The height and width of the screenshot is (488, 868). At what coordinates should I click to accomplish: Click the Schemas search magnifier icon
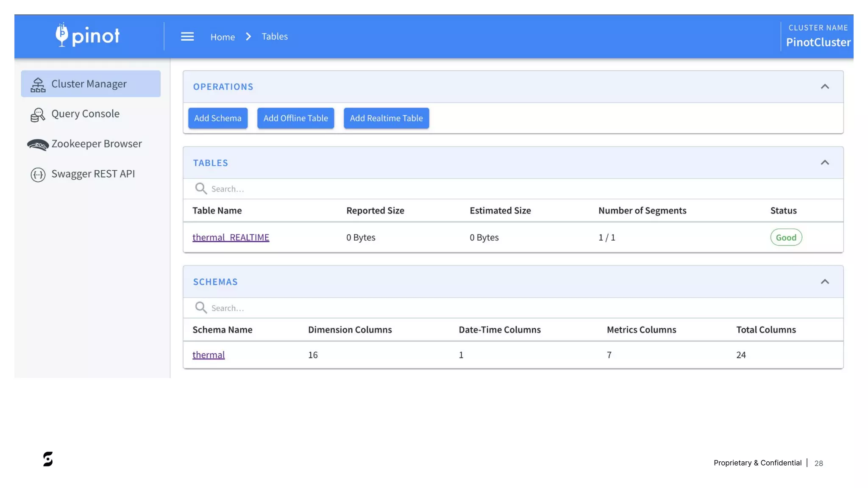click(x=201, y=308)
